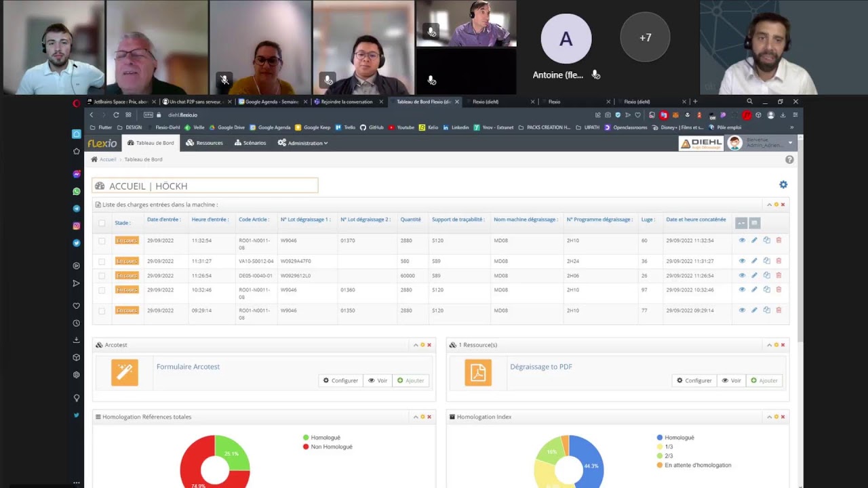View the row entered at 09:29:14
Image resolution: width=868 pixels, height=488 pixels.
coord(742,310)
